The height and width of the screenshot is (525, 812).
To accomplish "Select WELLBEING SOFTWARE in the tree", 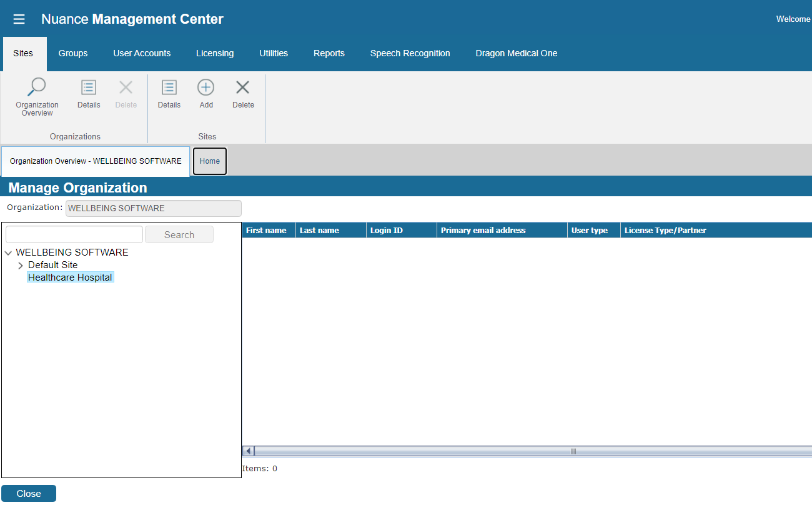I will point(72,252).
